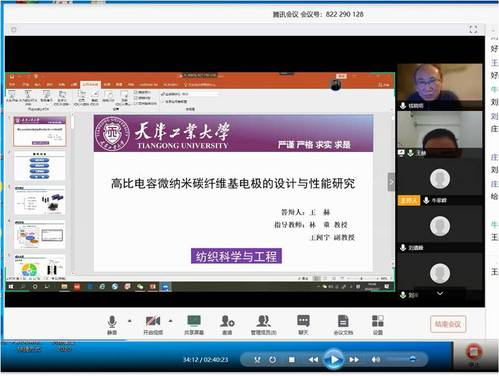
Task: Select the highlighted PowerPoint ribbon tab
Action: (90, 84)
